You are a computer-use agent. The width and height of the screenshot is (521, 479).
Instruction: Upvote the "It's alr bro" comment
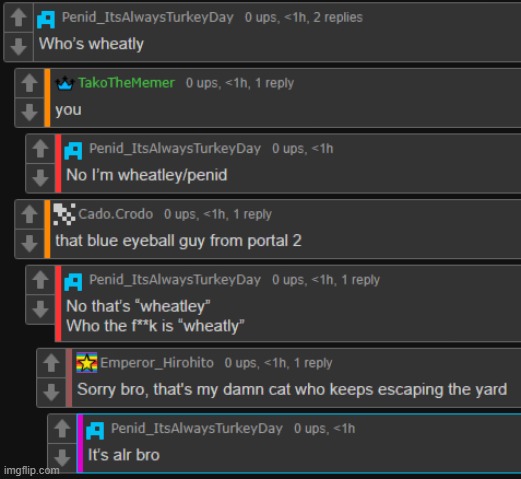[62, 428]
